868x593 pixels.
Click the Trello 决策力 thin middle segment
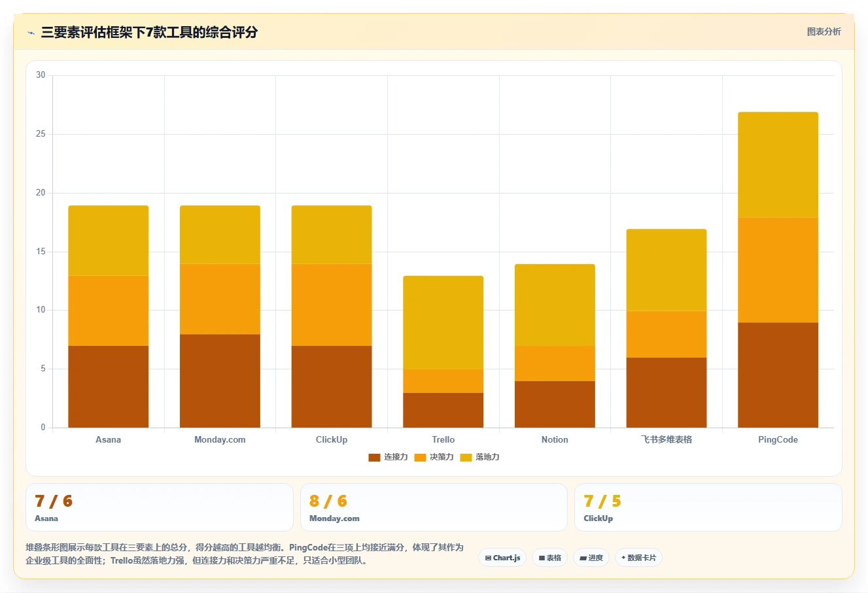(x=443, y=381)
